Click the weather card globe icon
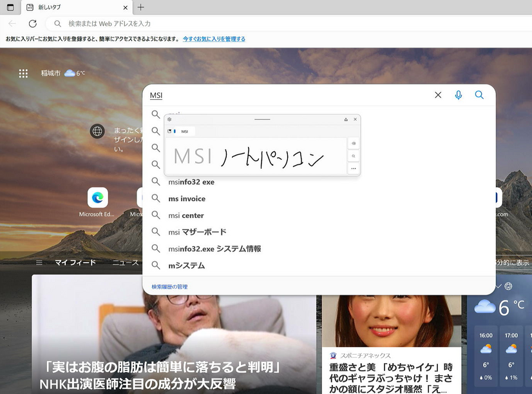 point(508,286)
